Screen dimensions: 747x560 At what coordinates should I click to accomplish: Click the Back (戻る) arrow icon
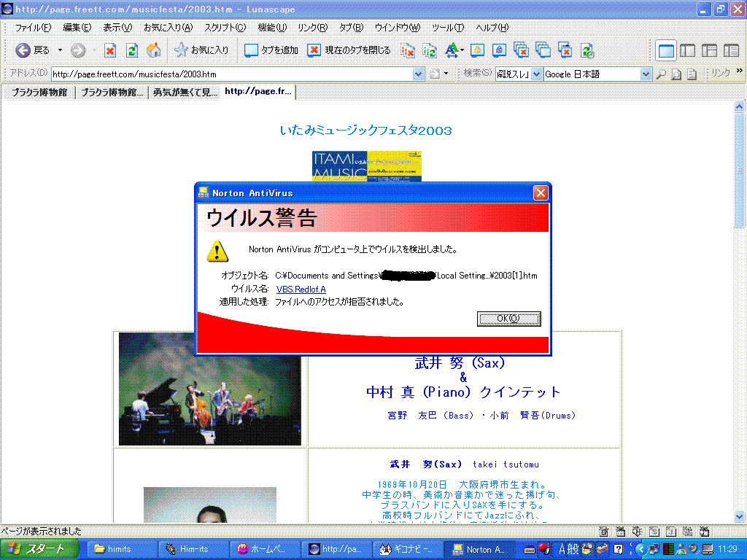coord(23,50)
